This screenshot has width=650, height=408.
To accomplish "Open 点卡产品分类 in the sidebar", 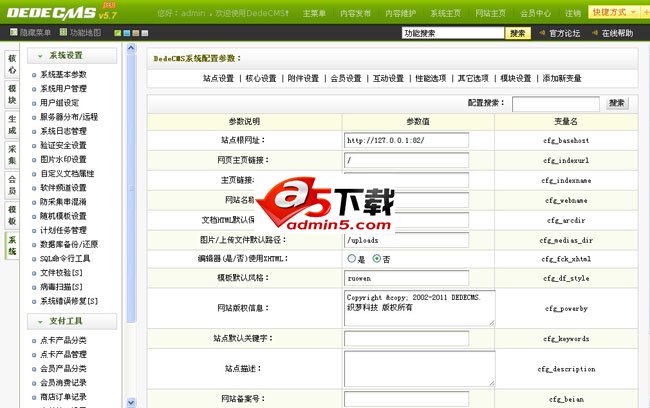I will 63,340.
